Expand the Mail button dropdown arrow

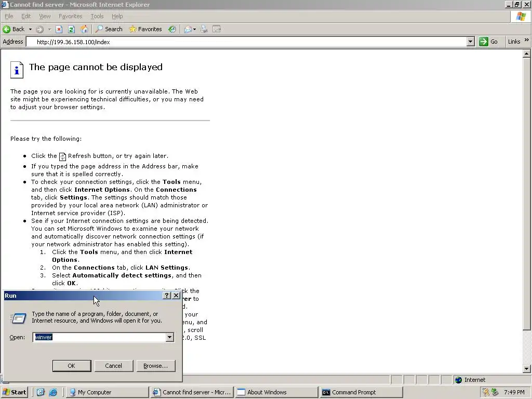[194, 29]
